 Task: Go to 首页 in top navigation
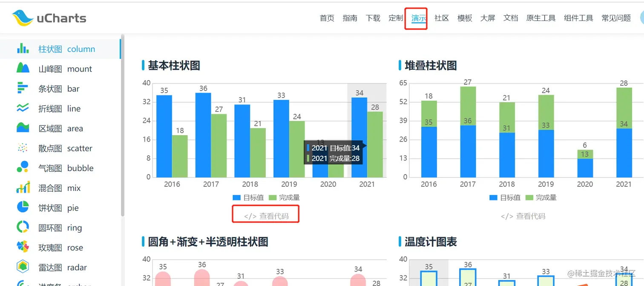coord(327,18)
